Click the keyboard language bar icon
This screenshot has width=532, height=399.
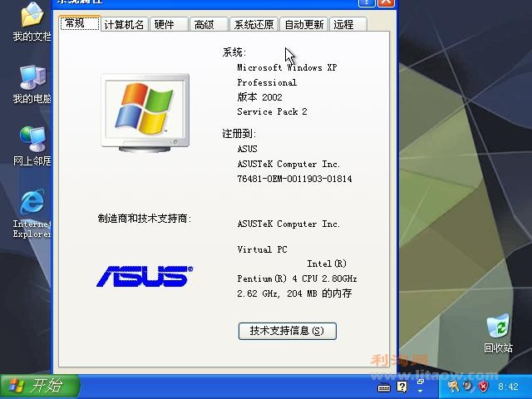tap(384, 387)
